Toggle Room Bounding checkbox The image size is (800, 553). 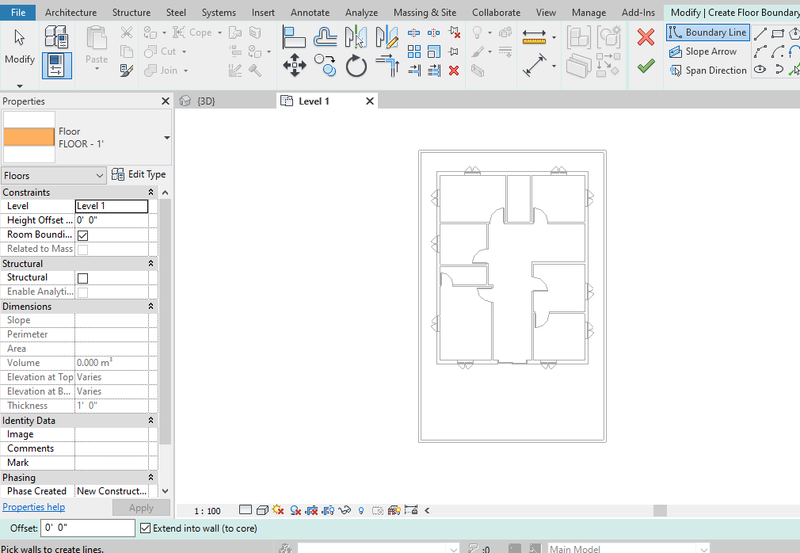tap(83, 235)
